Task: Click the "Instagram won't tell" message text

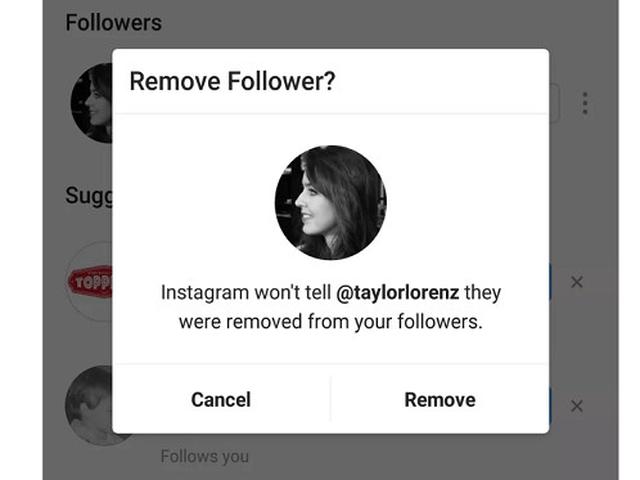Action: (x=246, y=294)
